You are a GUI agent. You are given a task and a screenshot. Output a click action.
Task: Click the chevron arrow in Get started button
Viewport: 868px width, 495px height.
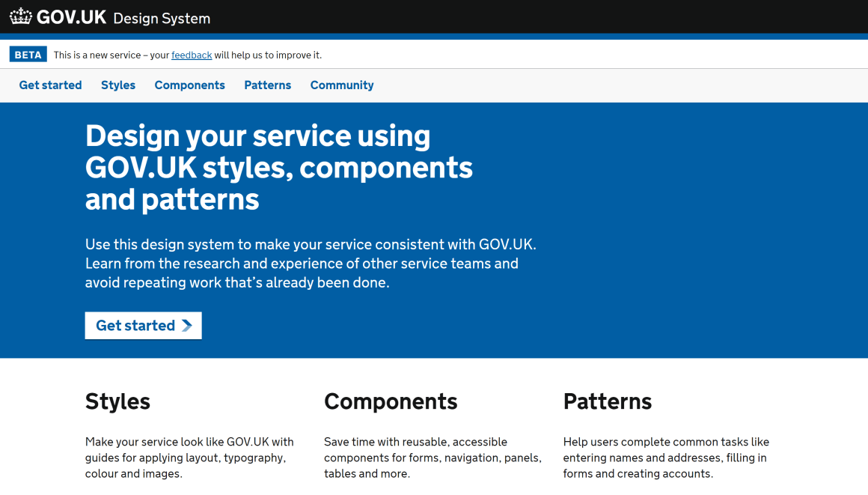(187, 325)
